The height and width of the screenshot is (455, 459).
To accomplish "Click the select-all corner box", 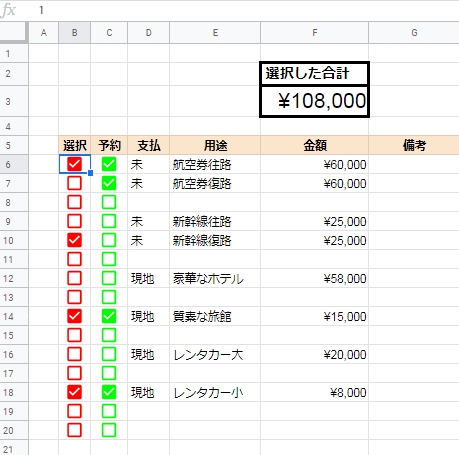I will (x=13, y=32).
